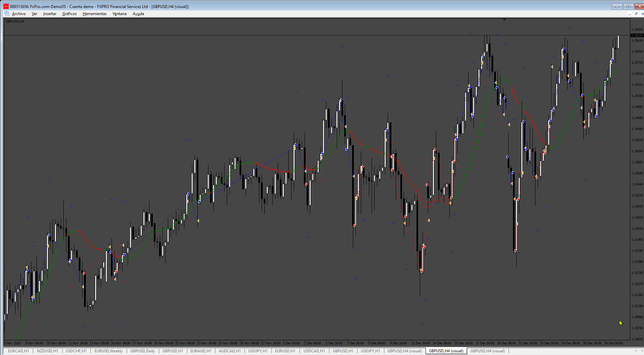Click the 5 Nov 2020 date label
This screenshot has height=355, width=644.
click(x=12, y=343)
